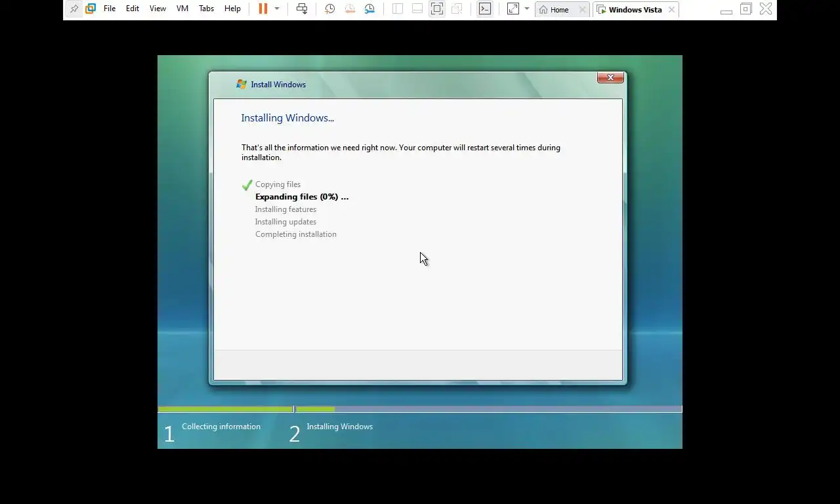
Task: Click the Collecting information stage label
Action: point(221,427)
